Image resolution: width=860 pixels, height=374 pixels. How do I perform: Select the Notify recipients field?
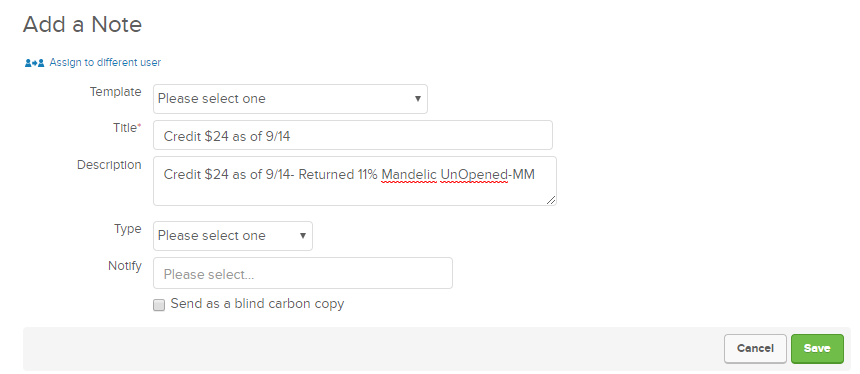pos(303,273)
